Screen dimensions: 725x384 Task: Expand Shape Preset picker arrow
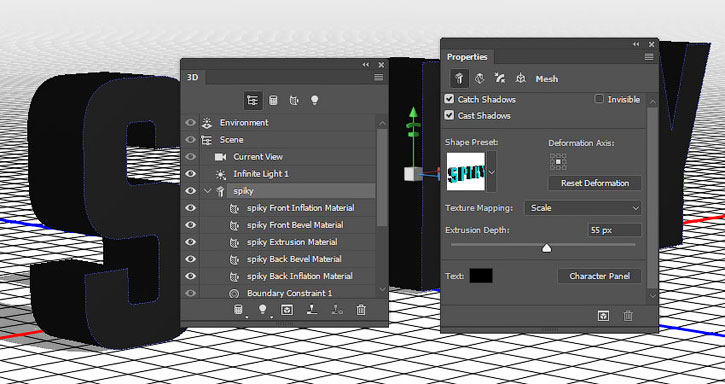tap(492, 172)
